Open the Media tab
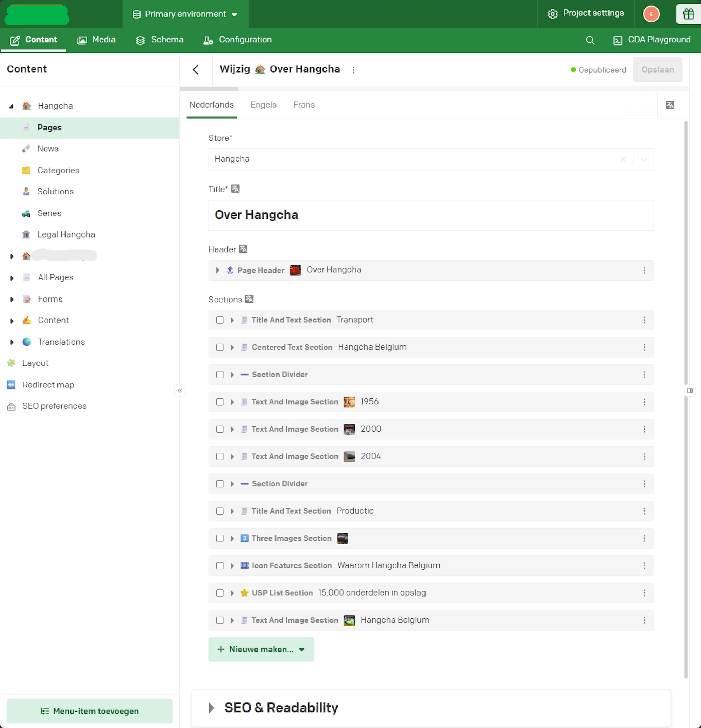 [96, 40]
